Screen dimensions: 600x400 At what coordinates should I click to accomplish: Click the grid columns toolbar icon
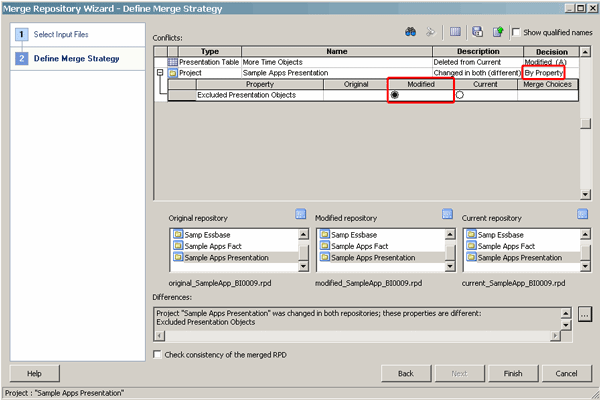(455, 32)
